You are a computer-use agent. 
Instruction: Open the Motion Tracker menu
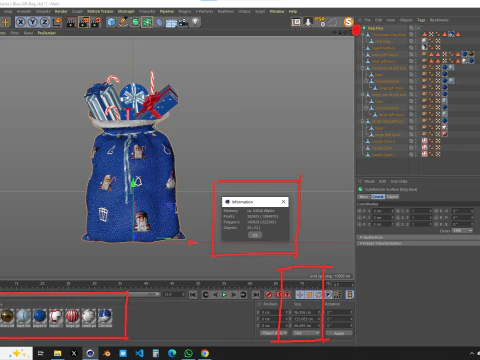tap(100, 11)
